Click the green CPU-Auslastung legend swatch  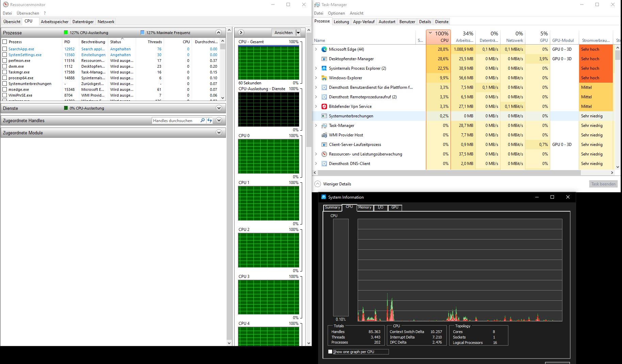tap(66, 33)
